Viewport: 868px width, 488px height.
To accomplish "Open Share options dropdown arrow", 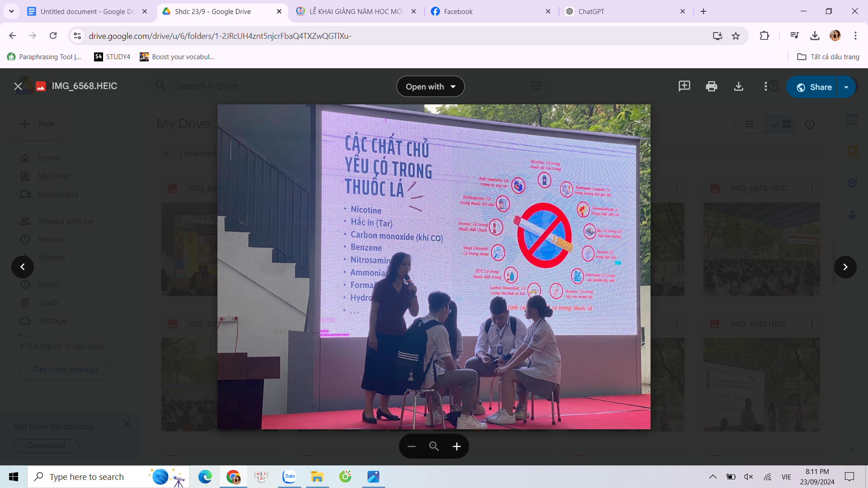I will tap(846, 87).
